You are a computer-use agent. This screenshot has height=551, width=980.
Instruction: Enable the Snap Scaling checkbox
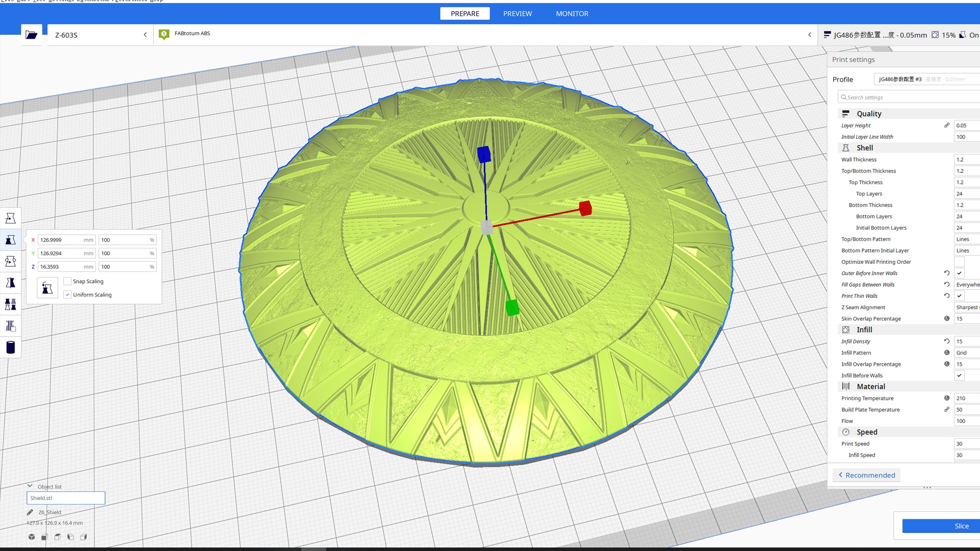(x=67, y=281)
